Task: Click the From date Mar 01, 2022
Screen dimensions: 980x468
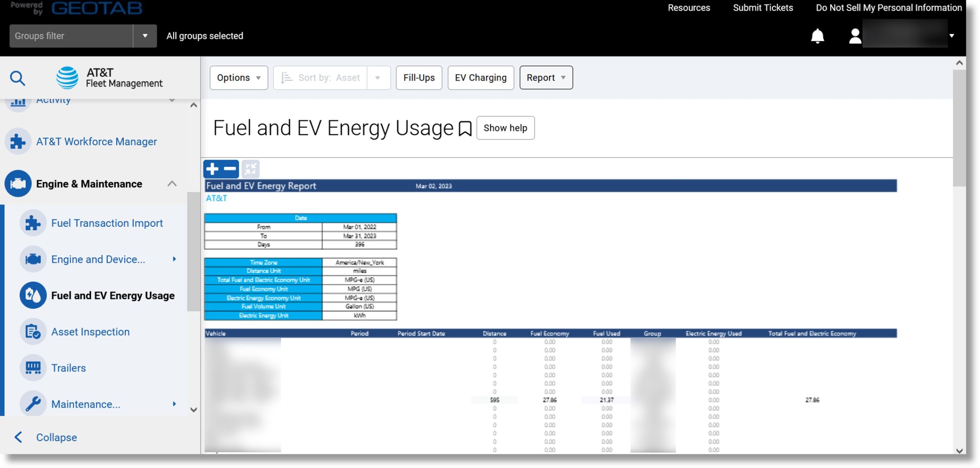Action: pyautogui.click(x=359, y=227)
